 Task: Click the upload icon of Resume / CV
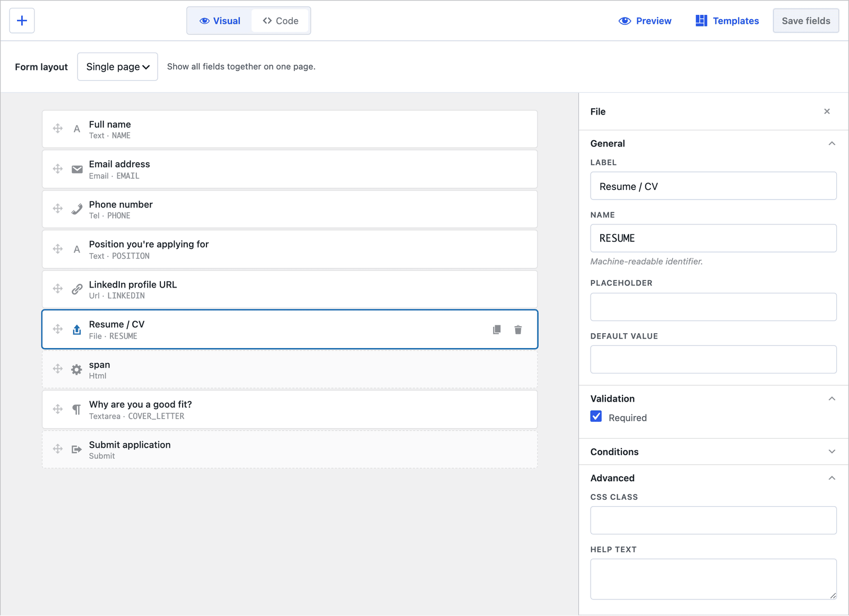(77, 329)
